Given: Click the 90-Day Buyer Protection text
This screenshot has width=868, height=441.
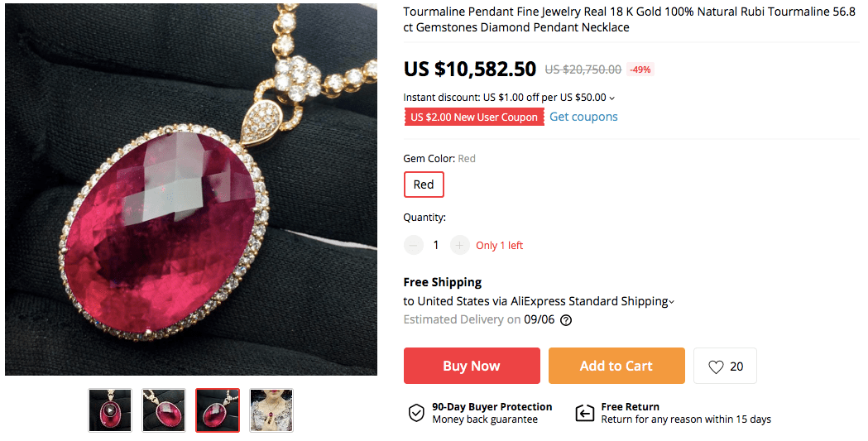Looking at the screenshot, I should coord(492,407).
